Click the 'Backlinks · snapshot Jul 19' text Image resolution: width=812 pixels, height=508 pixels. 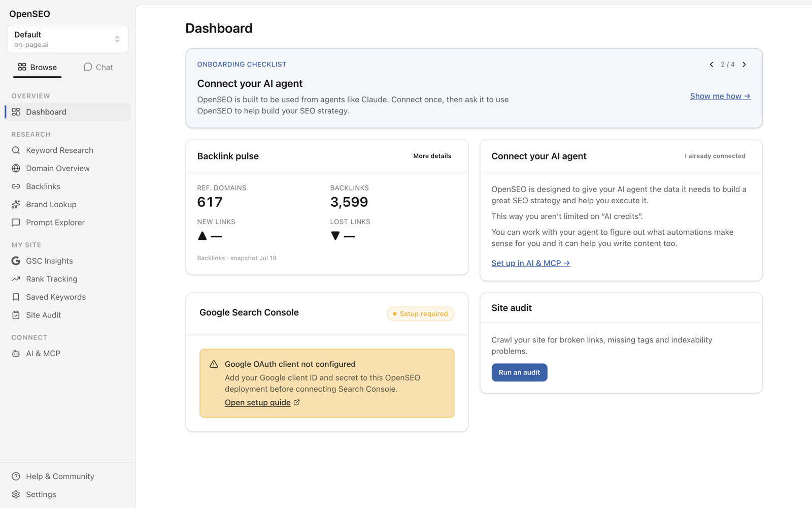pos(237,258)
